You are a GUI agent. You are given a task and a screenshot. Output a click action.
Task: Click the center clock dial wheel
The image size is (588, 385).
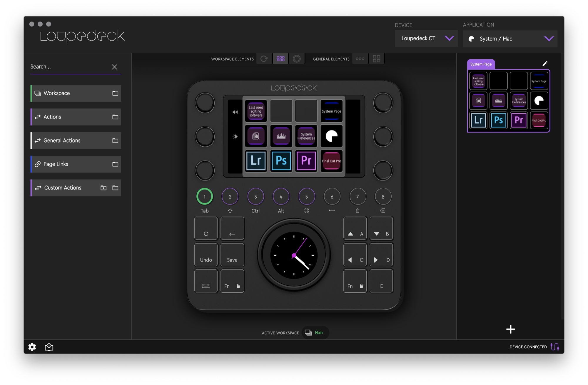[294, 255]
